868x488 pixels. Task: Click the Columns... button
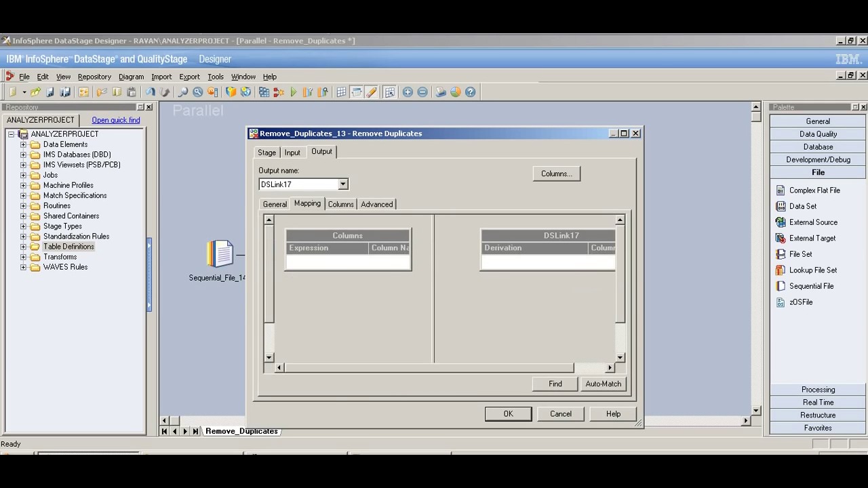(x=557, y=174)
